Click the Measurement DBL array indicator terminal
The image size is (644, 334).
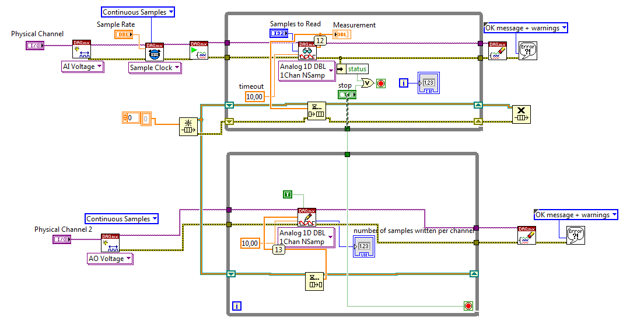(342, 34)
